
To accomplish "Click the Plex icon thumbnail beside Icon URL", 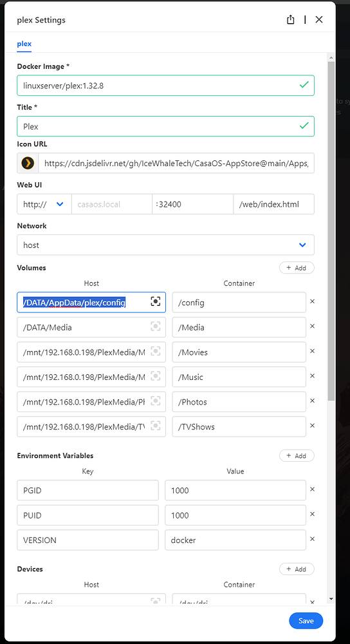I will [x=28, y=163].
